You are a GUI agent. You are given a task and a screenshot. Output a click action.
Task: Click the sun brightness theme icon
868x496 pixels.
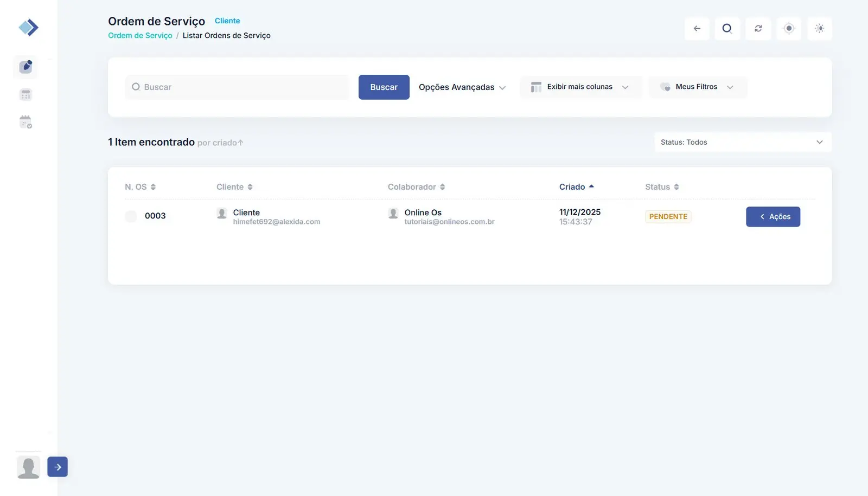pyautogui.click(x=819, y=29)
